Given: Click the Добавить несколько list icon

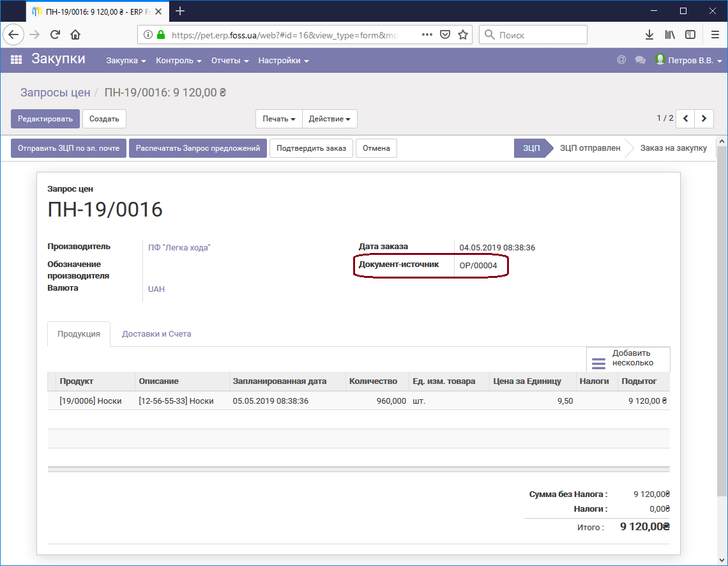Looking at the screenshot, I should pyautogui.click(x=598, y=363).
